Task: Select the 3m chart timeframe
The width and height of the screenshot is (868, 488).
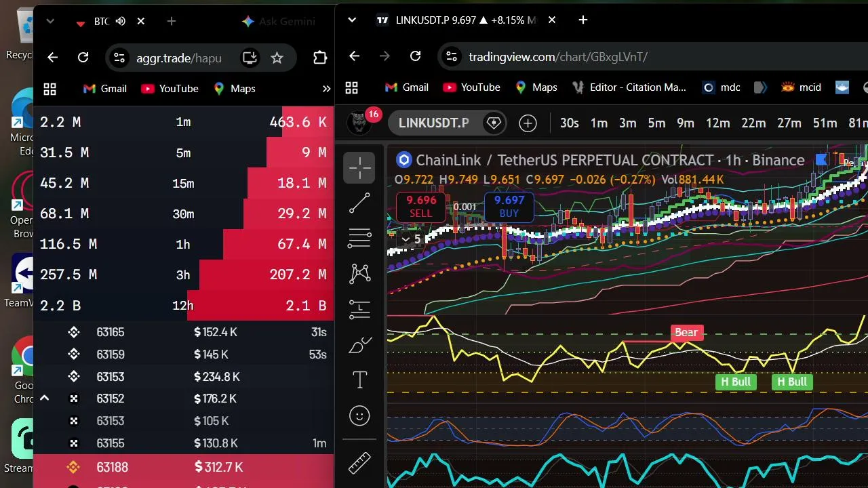Action: pos(628,123)
